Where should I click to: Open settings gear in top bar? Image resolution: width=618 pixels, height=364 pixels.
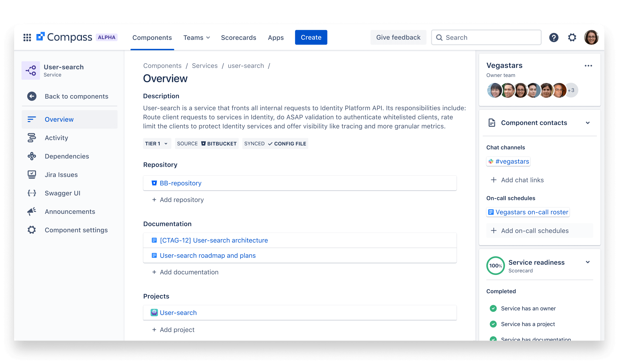click(572, 38)
